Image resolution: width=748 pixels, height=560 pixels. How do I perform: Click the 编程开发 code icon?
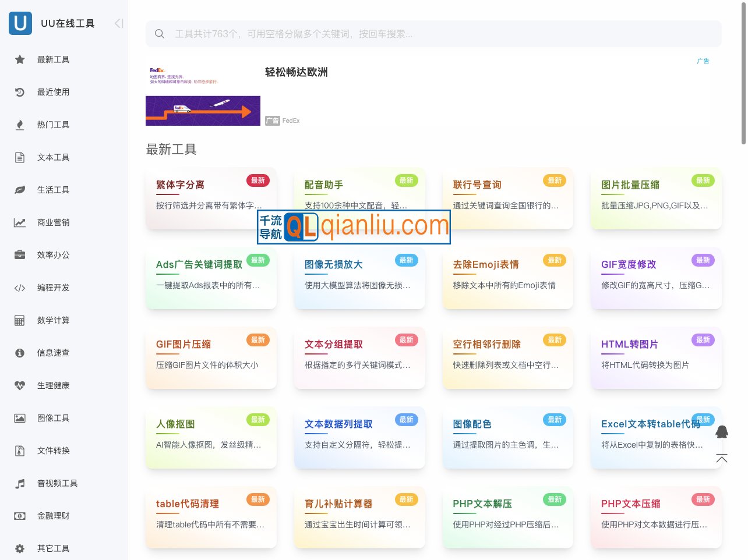coord(19,288)
